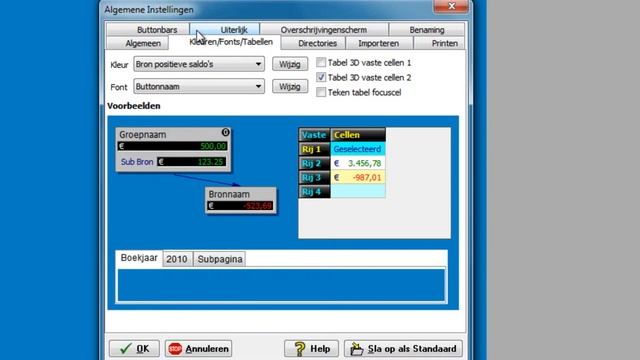Click the 3.456,78 table cell
The height and width of the screenshot is (360, 640).
358,163
